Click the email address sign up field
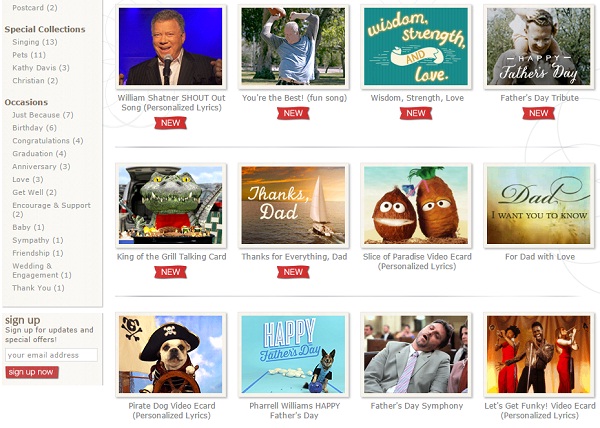Image resolution: width=600 pixels, height=428 pixels. 51,355
